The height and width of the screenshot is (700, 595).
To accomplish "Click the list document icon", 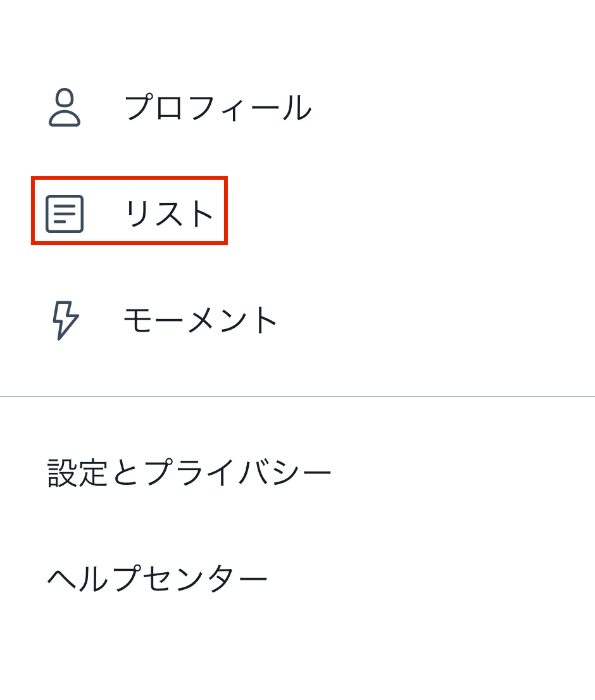I will (x=65, y=214).
